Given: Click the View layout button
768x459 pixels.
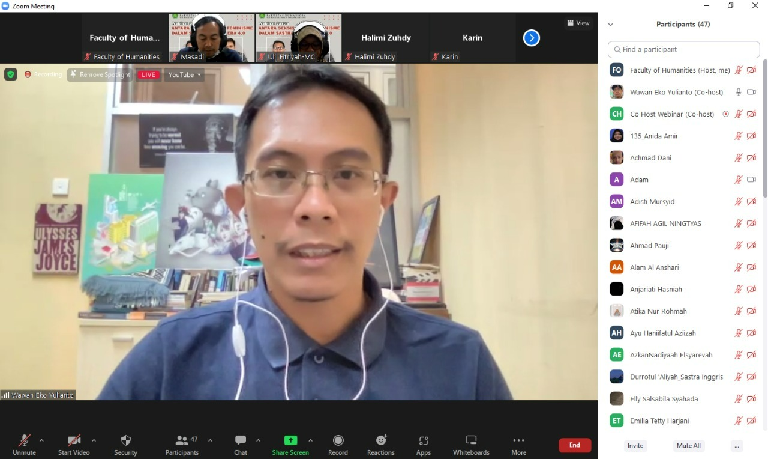Looking at the screenshot, I should (x=578, y=23).
